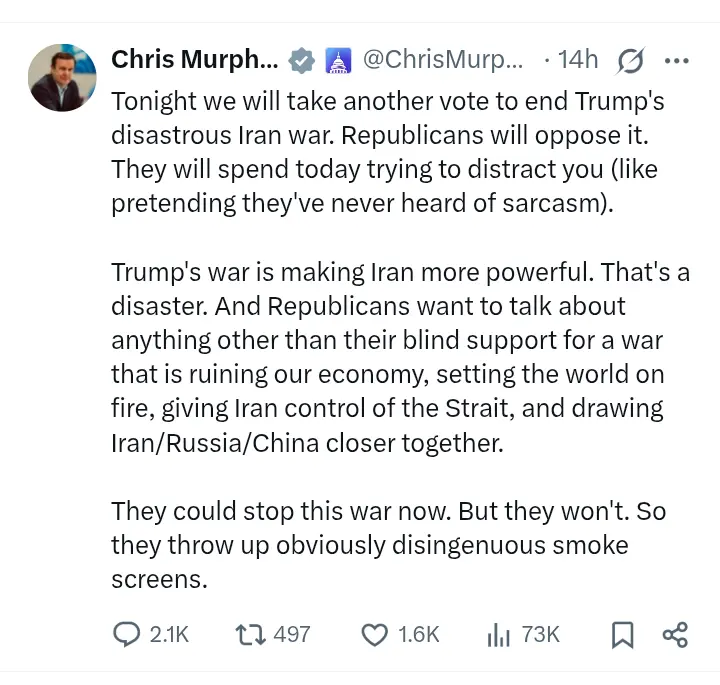720x685 pixels.
Task: Click the 497 repost count
Action: 292,634
